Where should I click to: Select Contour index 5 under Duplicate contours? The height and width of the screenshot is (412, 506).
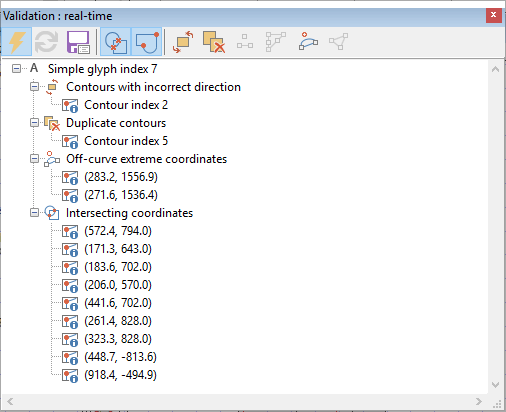[126, 141]
